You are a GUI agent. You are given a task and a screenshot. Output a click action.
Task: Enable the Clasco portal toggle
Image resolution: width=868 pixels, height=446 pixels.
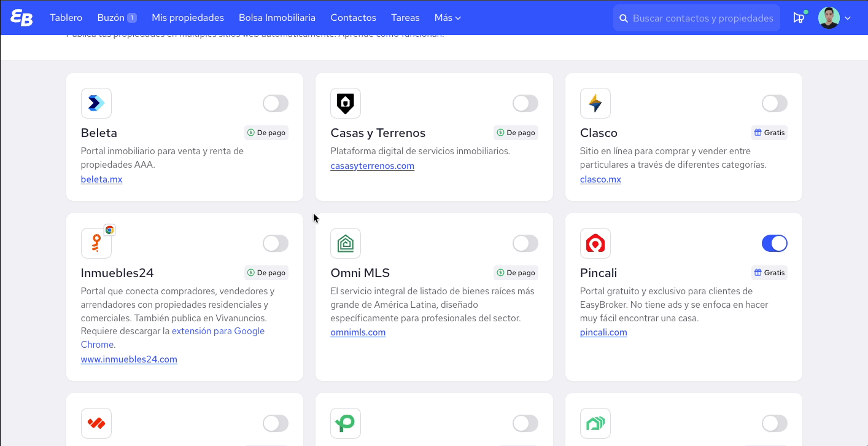[775, 103]
